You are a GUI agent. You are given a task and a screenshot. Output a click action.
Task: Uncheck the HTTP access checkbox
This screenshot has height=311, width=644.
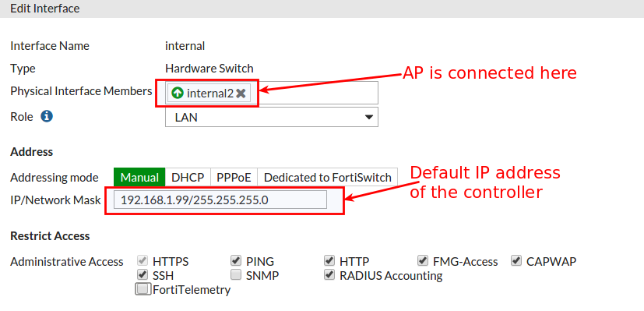click(329, 260)
